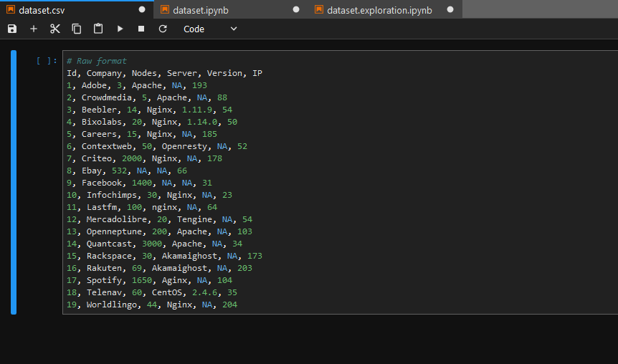Click the Mercadolibre Tengine row
618x364 pixels.
tap(160, 220)
